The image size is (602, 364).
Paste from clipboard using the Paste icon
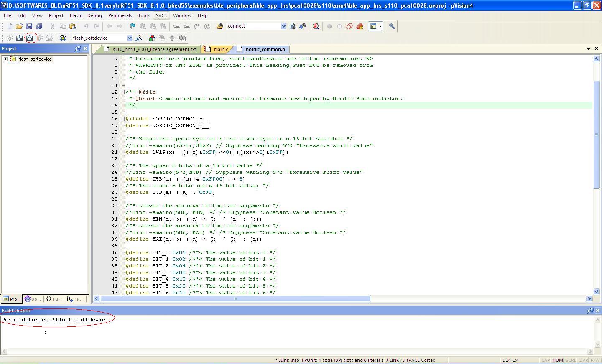point(73,26)
